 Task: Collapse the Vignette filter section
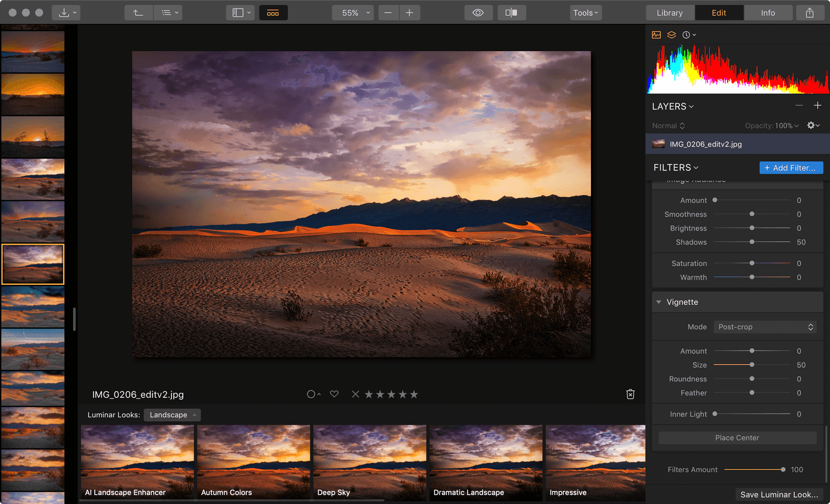click(x=659, y=302)
